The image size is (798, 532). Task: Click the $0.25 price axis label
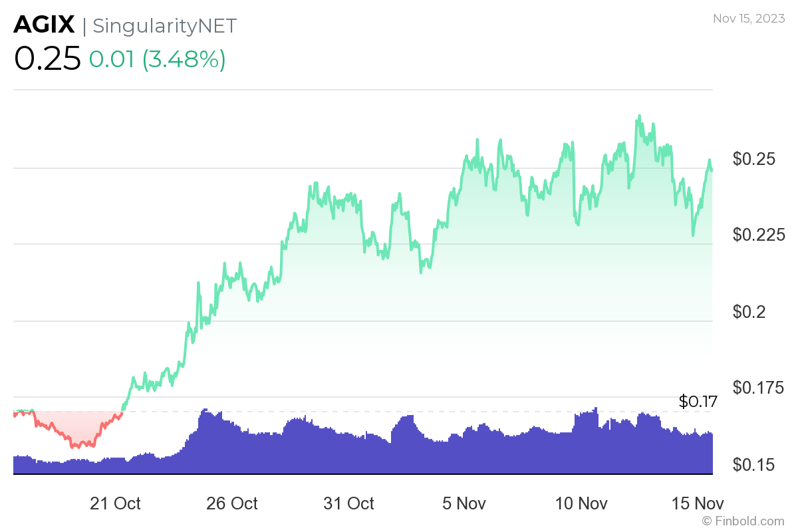755,159
